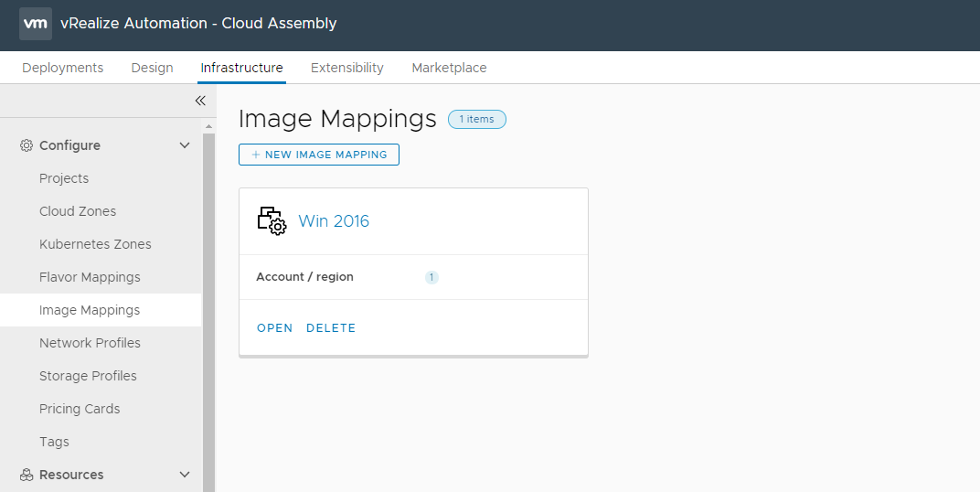The width and height of the screenshot is (980, 492).
Task: Go to the Marketplace tab
Action: coord(449,68)
